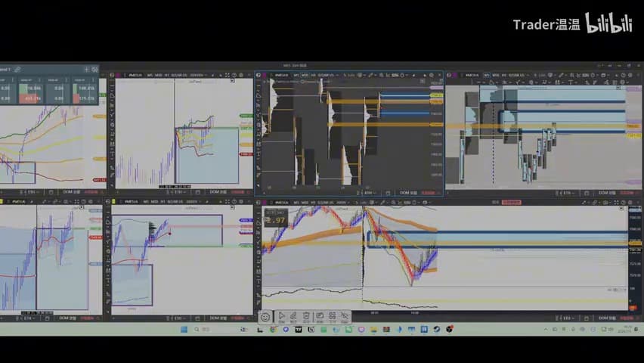Select the pen annotate tool on floating toolbar

pyautogui.click(x=293, y=317)
